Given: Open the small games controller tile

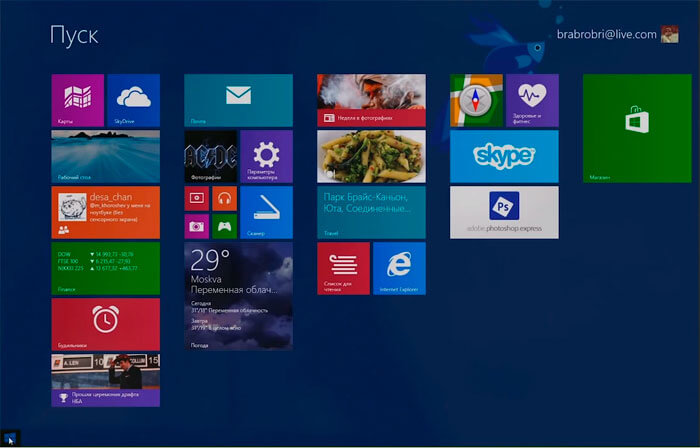Looking at the screenshot, I should pyautogui.click(x=225, y=227).
